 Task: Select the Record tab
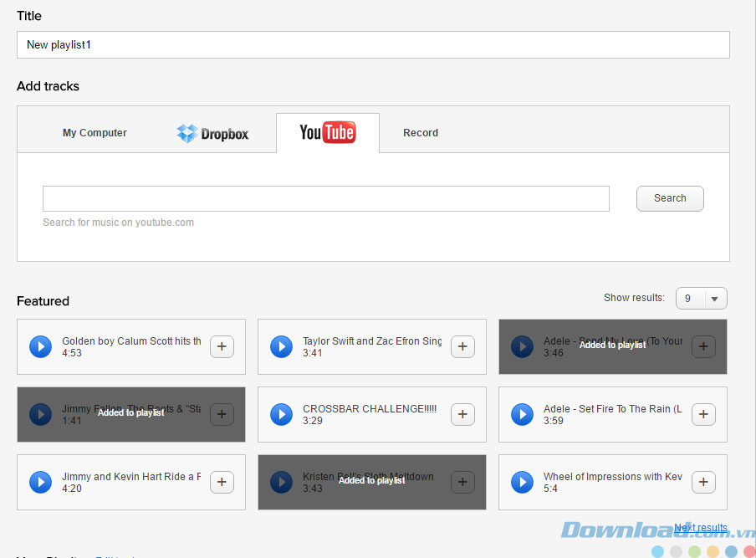click(420, 133)
